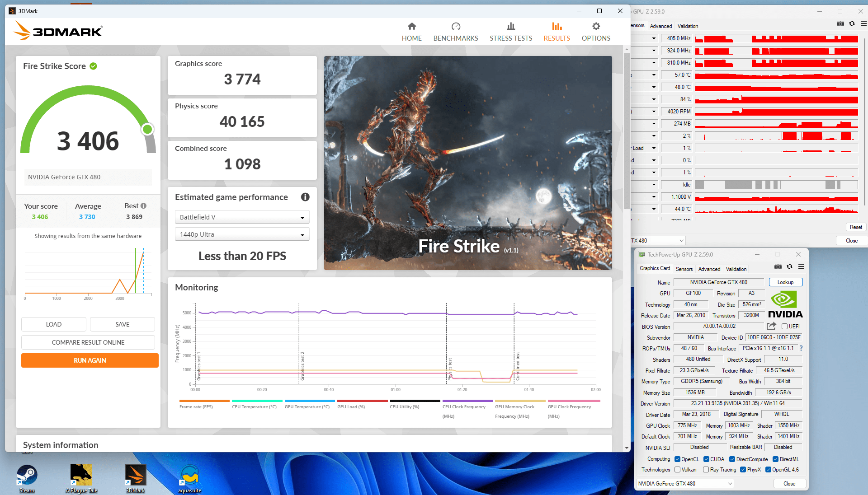Open the 1440p Ultra resolution dropdown
This screenshot has width=868, height=495.
(242, 234)
